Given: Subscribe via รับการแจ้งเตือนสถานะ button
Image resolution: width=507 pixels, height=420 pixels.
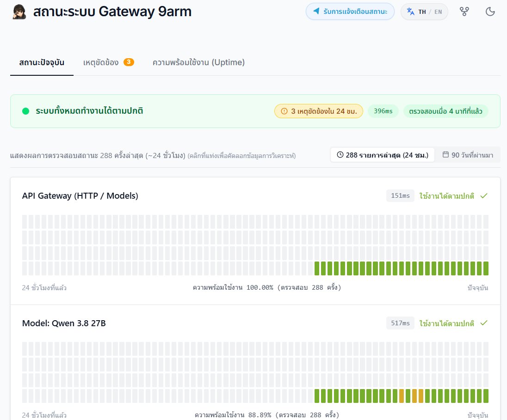Looking at the screenshot, I should 350,12.
